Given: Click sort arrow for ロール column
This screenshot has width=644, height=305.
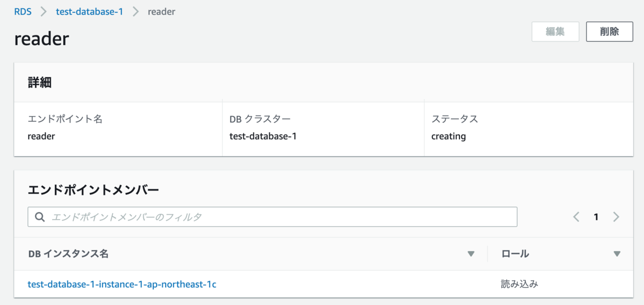Looking at the screenshot, I should click(617, 254).
